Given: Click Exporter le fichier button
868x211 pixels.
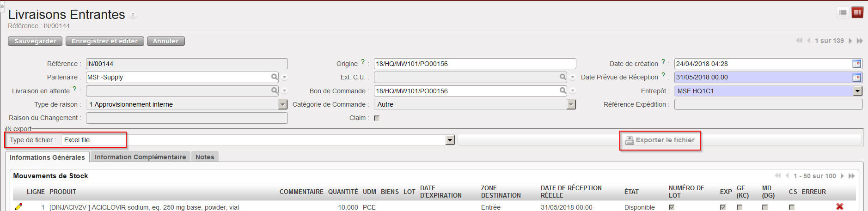Looking at the screenshot, I should [x=660, y=140].
